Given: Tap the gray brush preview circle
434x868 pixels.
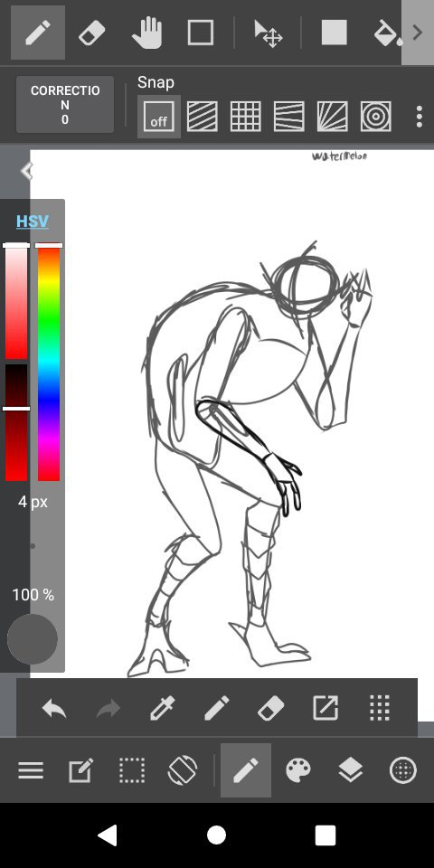Looking at the screenshot, I should coord(33,639).
